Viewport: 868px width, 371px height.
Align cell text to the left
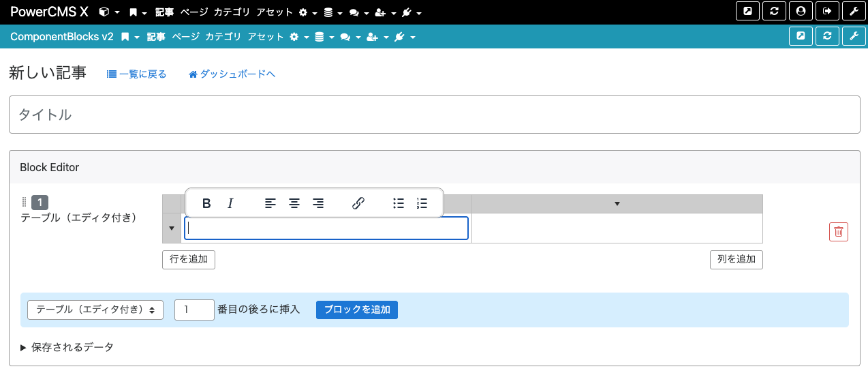point(270,203)
